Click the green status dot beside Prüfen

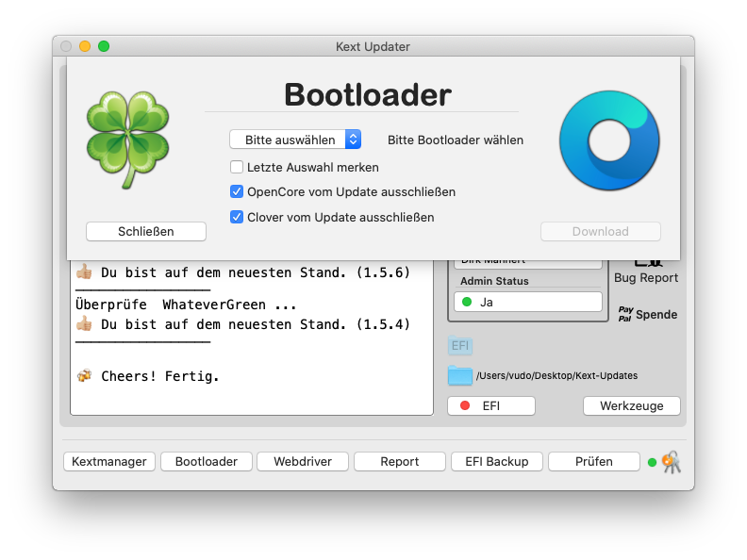652,462
